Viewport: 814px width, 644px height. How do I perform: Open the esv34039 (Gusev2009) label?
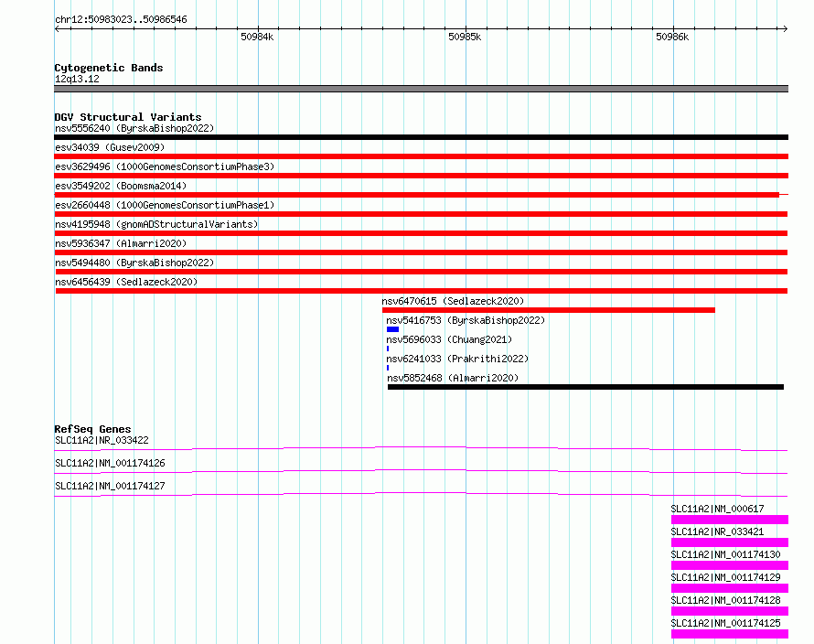click(110, 147)
